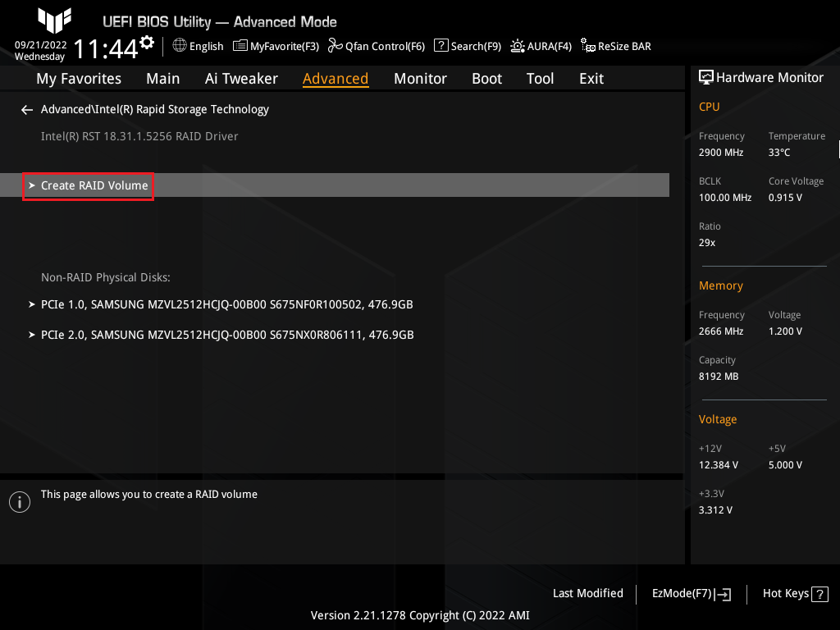Click the memory voltage 1.200 V value

pos(785,331)
